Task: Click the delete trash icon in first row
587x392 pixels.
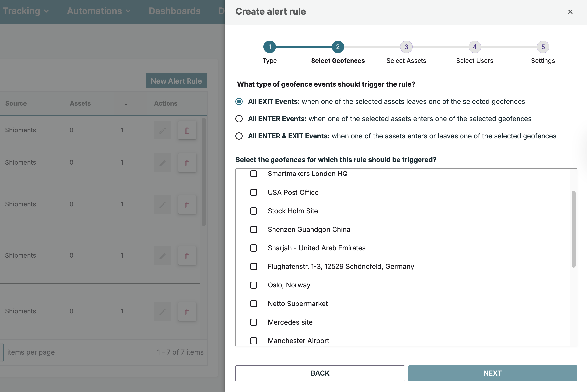Action: [187, 130]
